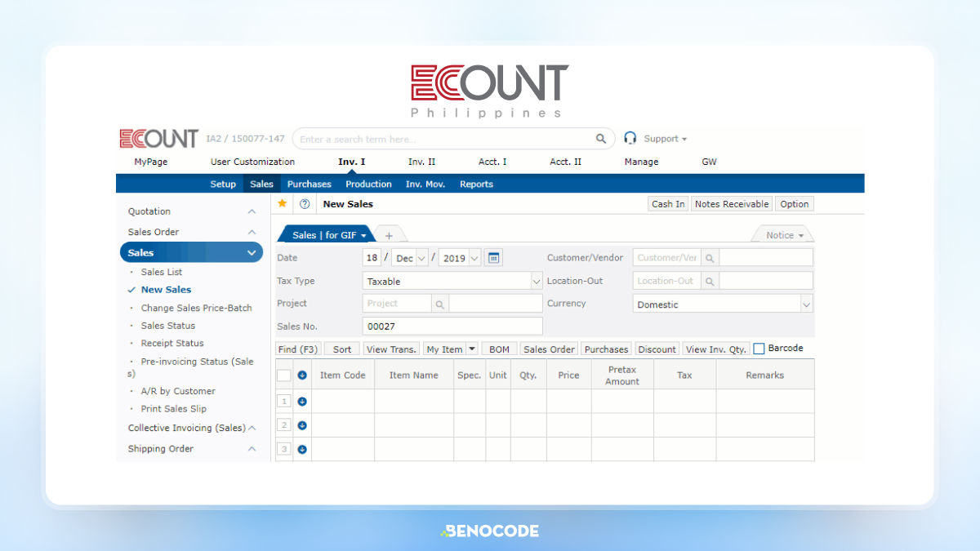Open the User Customization menu

click(252, 162)
